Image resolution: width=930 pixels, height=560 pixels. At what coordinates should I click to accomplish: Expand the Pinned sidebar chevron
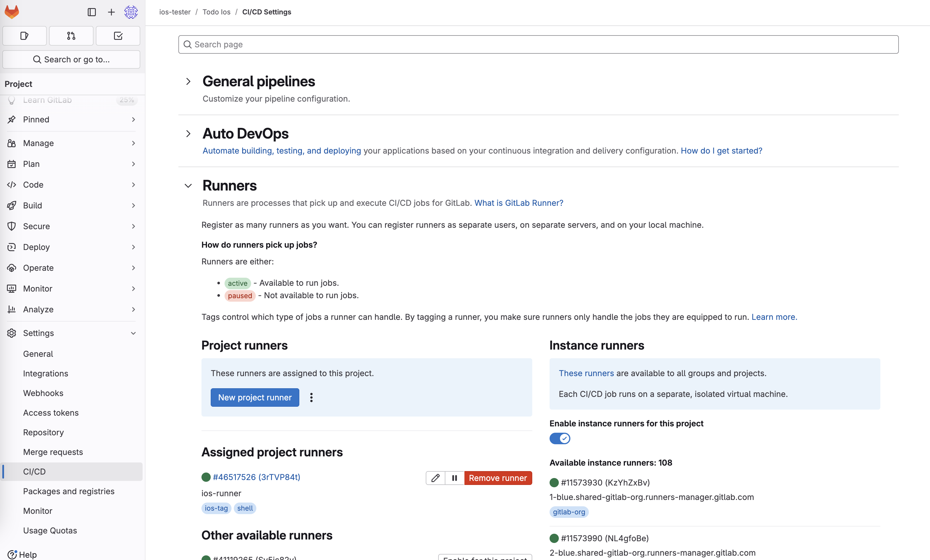[x=133, y=119]
